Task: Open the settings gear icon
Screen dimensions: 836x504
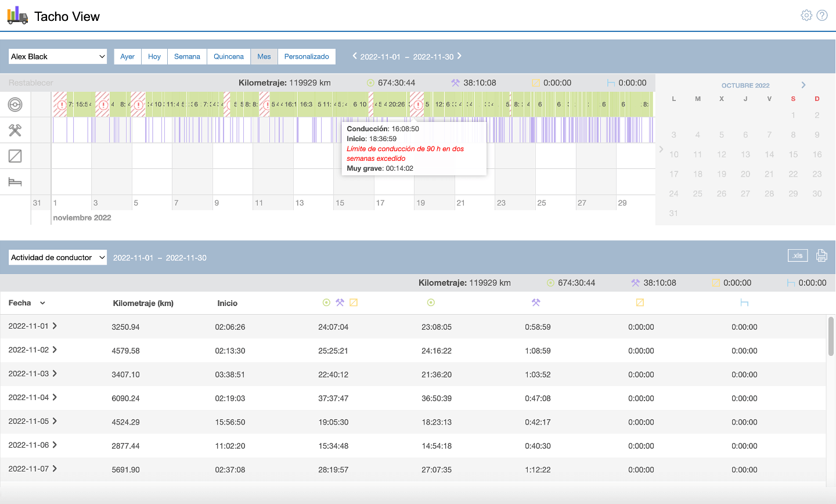Action: coord(806,16)
